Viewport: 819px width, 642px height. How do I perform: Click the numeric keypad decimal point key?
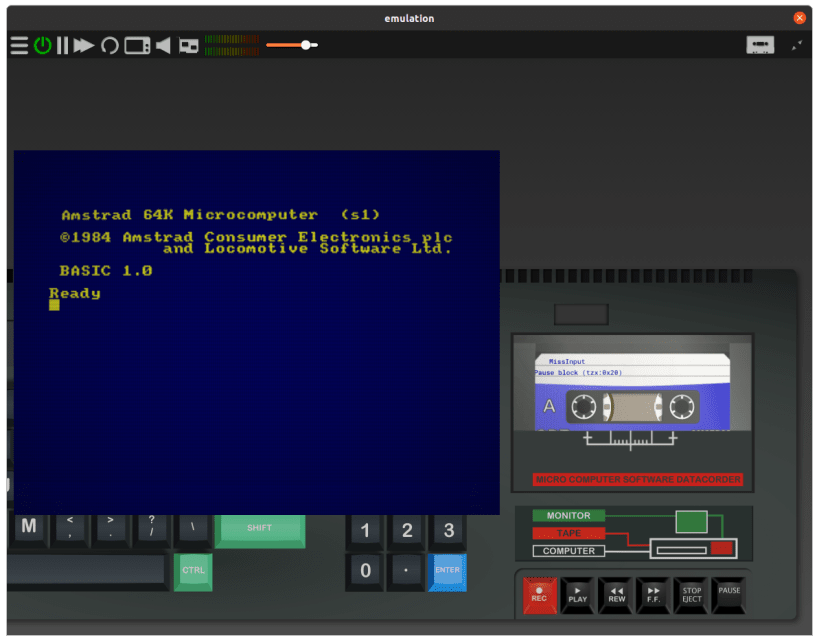point(406,571)
